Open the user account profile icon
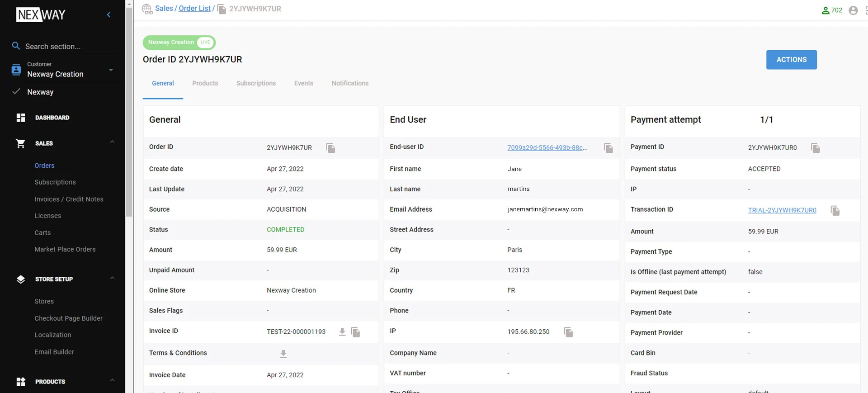Viewport: 868px width, 393px height. click(x=853, y=10)
